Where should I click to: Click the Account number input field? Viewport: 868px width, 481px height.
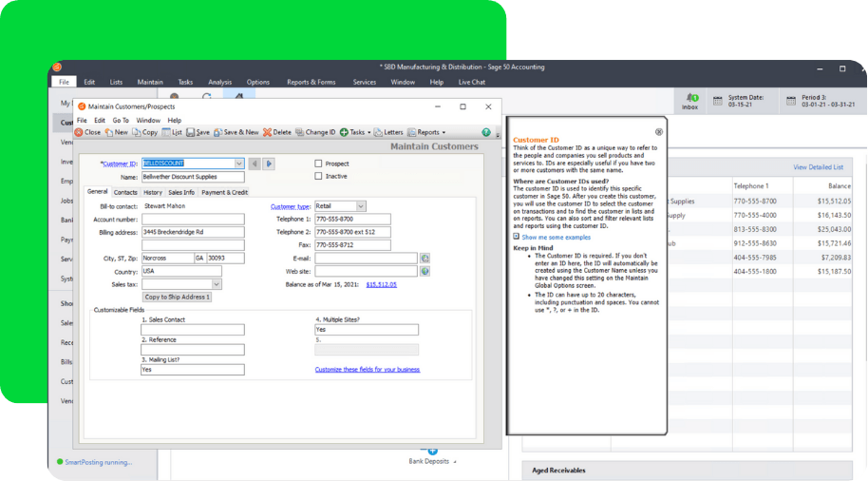193,220
